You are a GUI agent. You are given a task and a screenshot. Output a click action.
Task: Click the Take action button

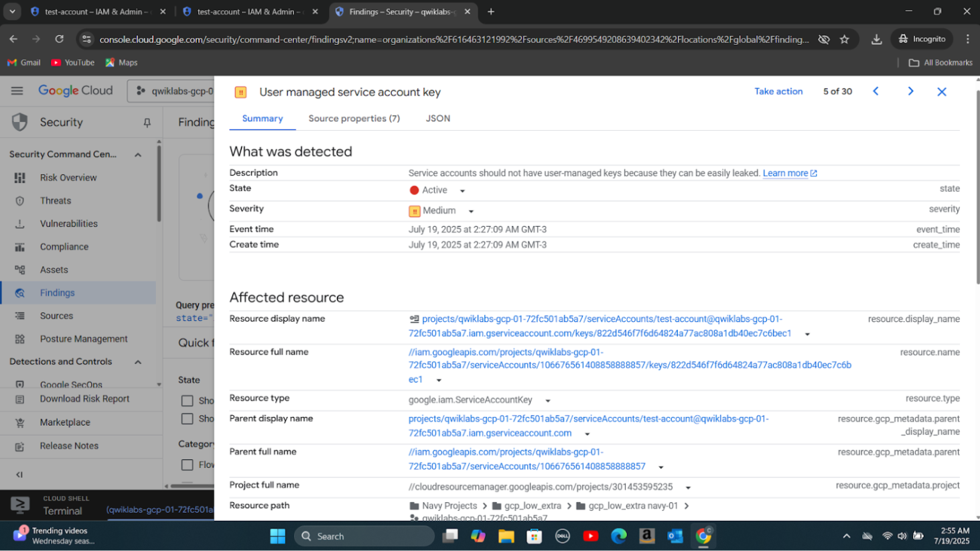coord(778,91)
